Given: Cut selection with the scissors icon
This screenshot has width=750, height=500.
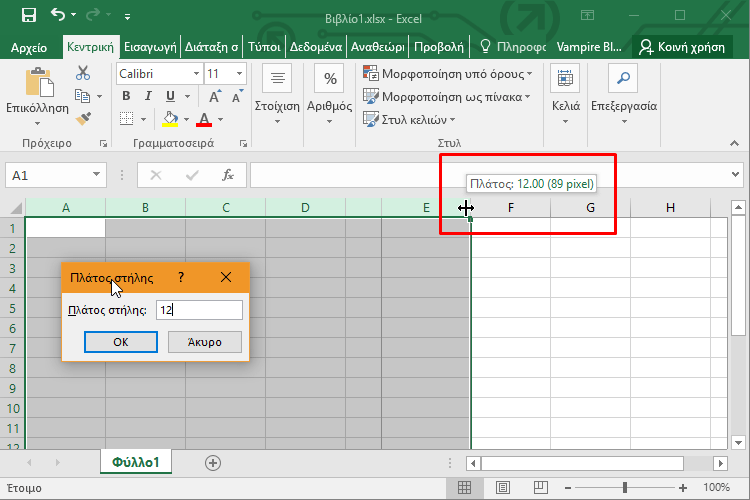Looking at the screenshot, I should pyautogui.click(x=83, y=73).
